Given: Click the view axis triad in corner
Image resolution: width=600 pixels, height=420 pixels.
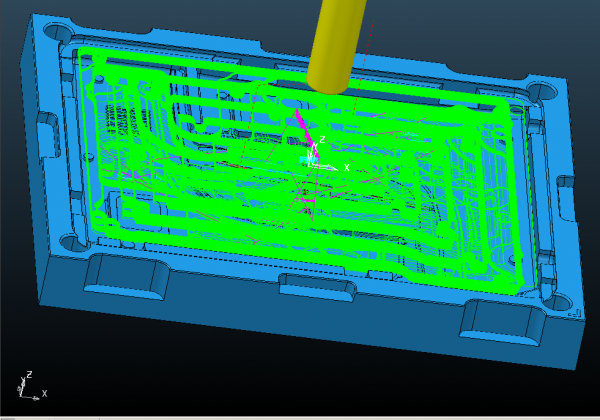Looking at the screenshot, I should pos(28,387).
